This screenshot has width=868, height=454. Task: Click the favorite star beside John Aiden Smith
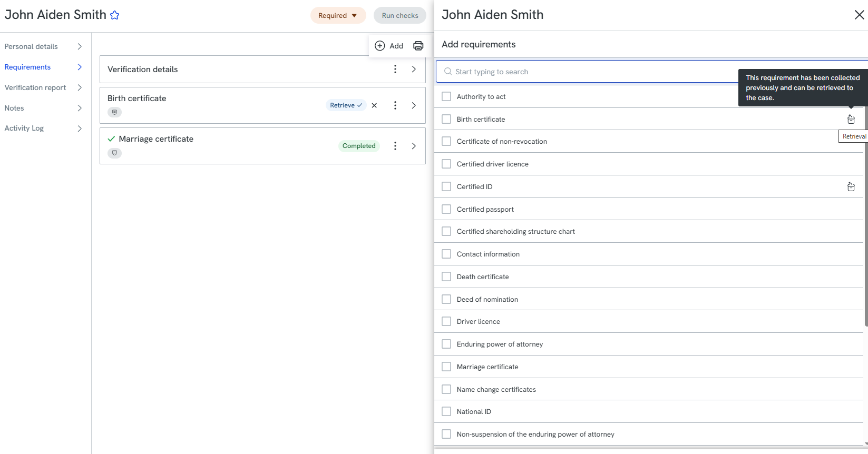[x=115, y=15]
